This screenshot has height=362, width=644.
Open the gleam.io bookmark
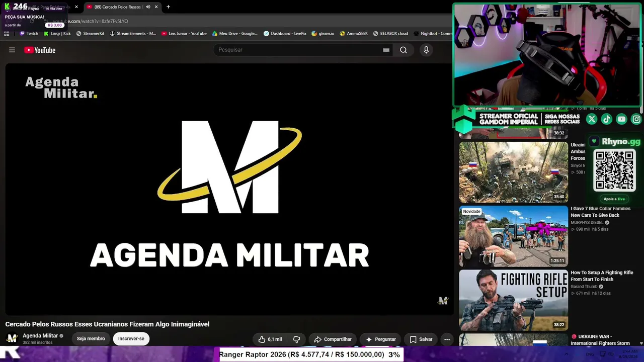tap(323, 34)
